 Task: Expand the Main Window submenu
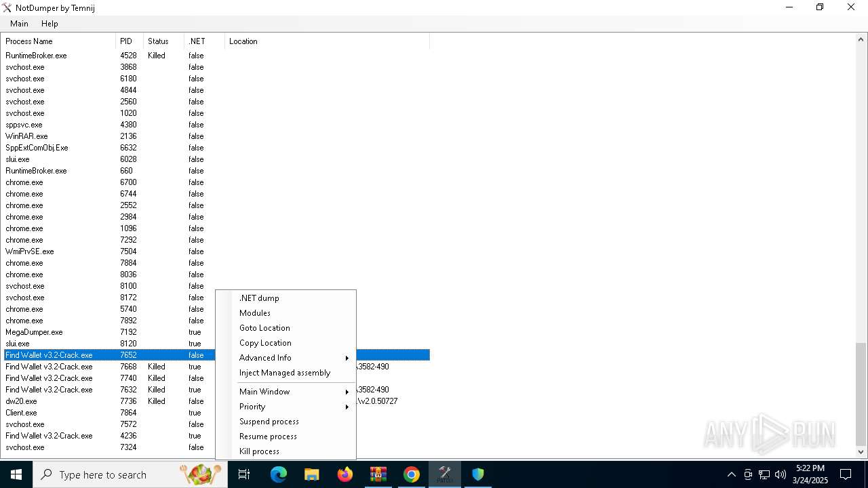(x=286, y=392)
